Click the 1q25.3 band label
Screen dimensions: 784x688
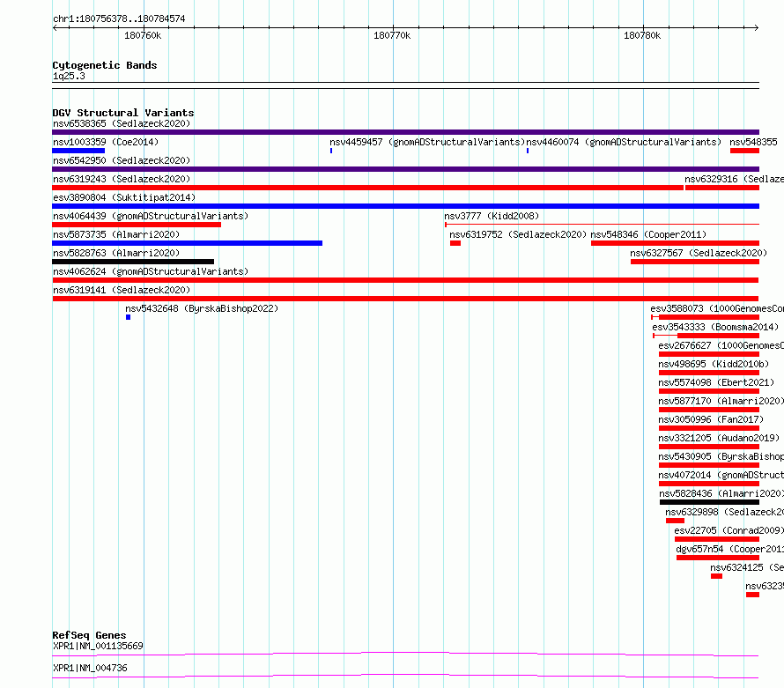[69, 76]
